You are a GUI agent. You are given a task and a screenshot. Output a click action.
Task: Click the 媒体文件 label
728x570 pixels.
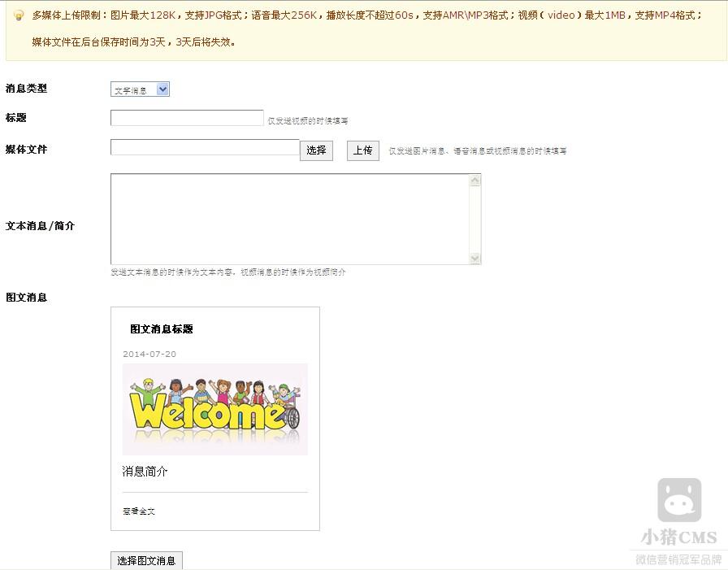(x=27, y=149)
